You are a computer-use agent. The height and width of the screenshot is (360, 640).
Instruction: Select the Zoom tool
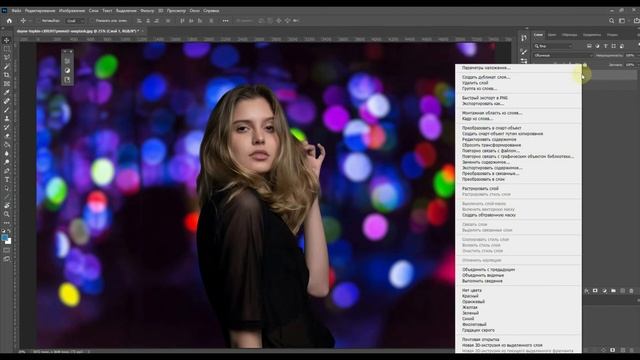(7, 214)
